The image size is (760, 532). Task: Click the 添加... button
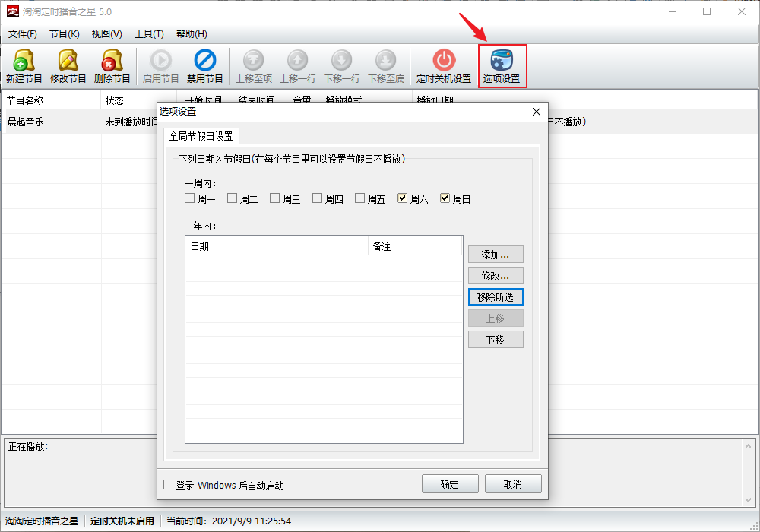click(x=496, y=255)
